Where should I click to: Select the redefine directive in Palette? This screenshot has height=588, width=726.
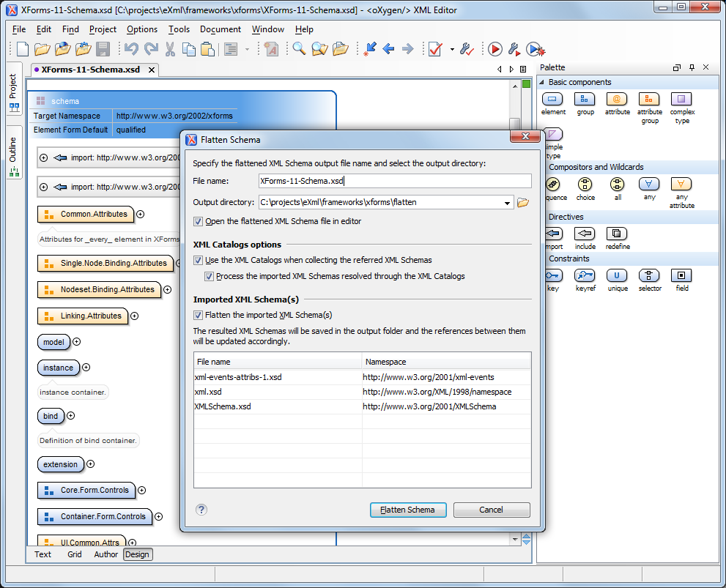pos(618,238)
